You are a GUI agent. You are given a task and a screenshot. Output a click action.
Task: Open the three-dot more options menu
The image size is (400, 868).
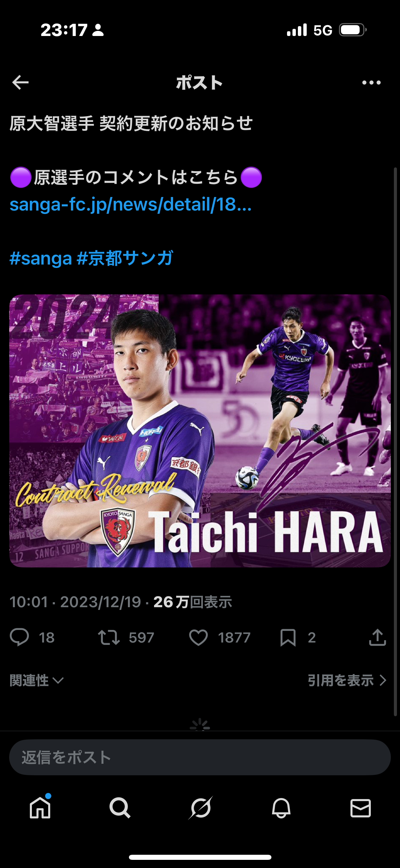coord(371,83)
